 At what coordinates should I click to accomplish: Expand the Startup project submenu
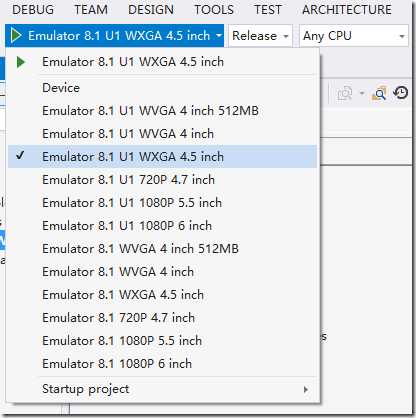pyautogui.click(x=162, y=389)
